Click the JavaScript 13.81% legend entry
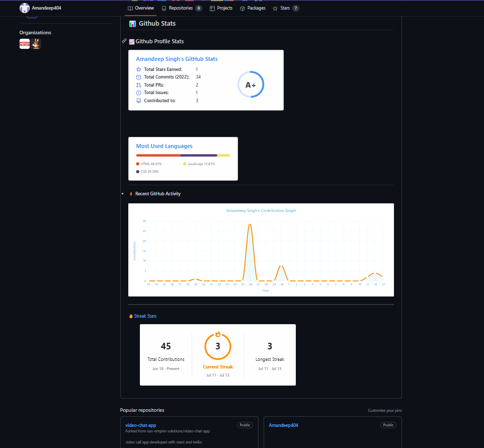 point(199,164)
